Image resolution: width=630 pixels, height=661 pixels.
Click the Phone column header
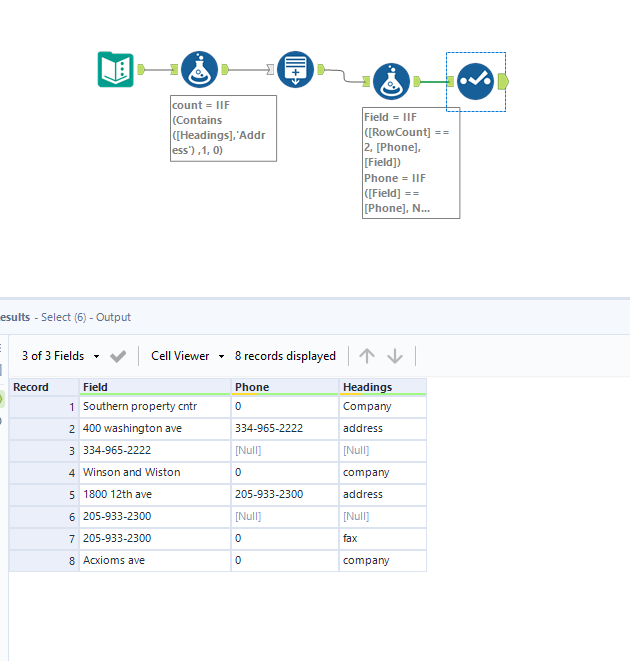tap(285, 387)
